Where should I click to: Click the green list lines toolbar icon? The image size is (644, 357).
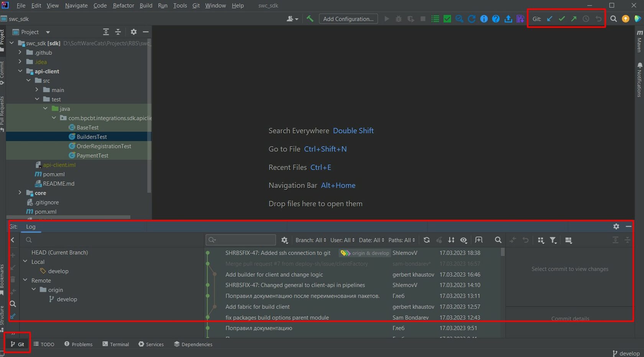pos(435,19)
